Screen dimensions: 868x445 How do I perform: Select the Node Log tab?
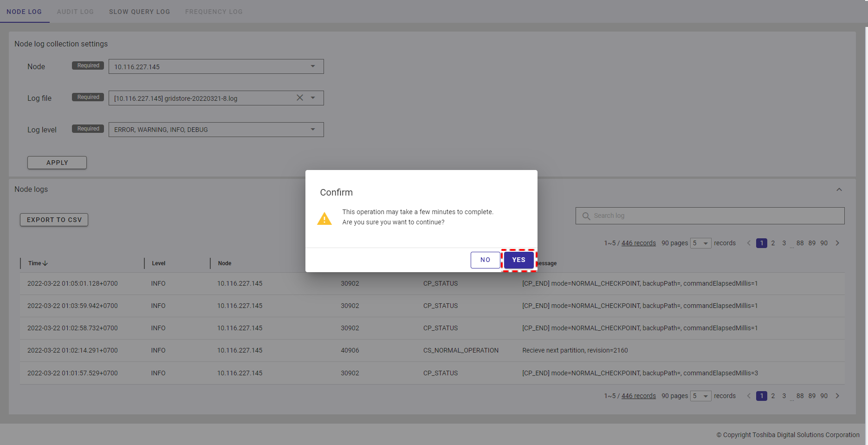tap(24, 12)
